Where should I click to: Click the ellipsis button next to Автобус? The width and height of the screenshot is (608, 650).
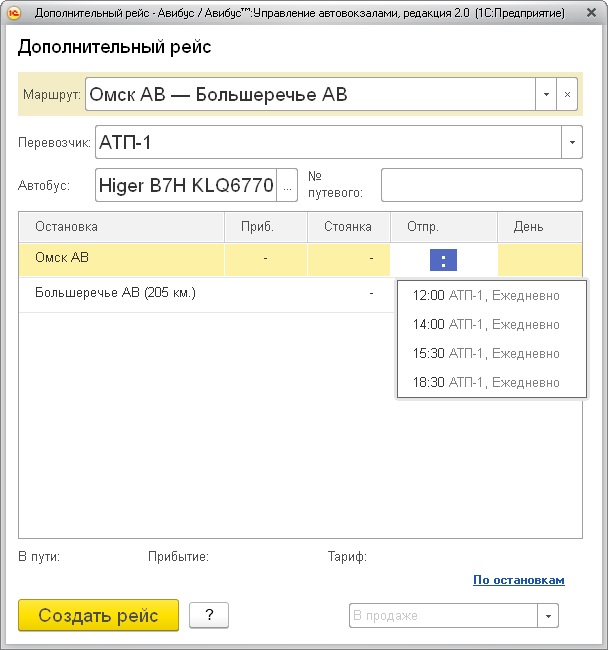(x=288, y=185)
